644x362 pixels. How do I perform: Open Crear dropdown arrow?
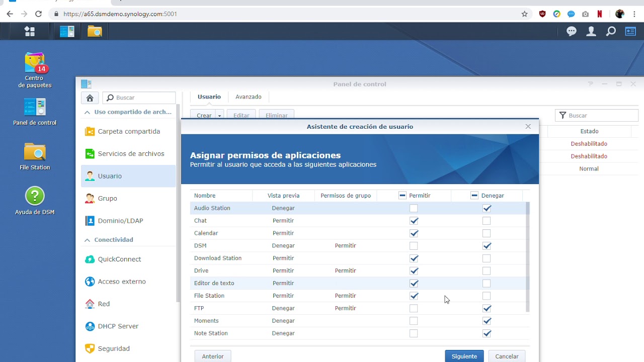220,116
